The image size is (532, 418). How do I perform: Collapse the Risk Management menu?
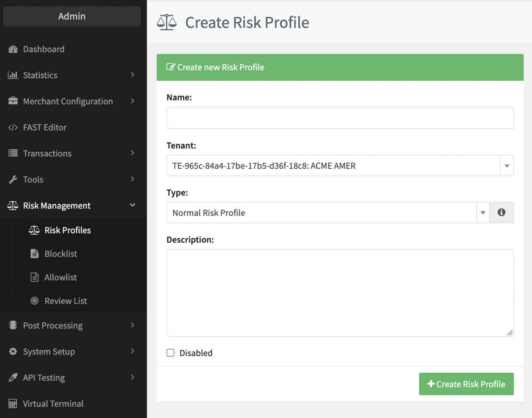tap(132, 205)
